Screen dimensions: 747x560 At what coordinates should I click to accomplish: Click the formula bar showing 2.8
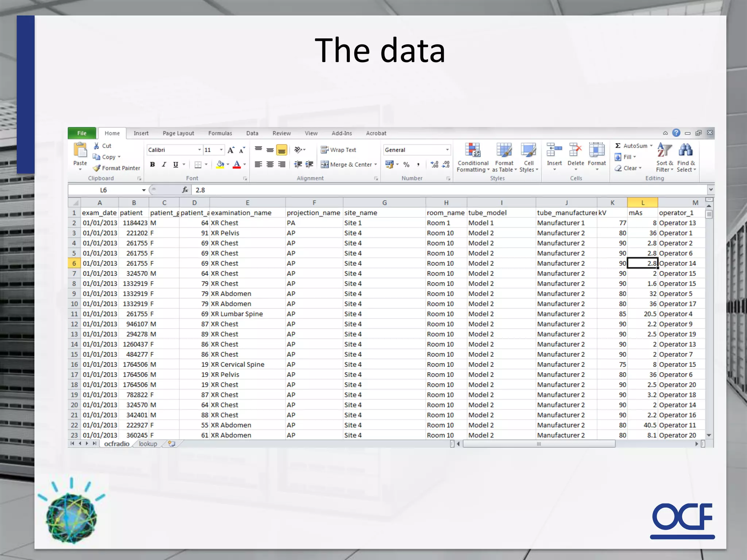pyautogui.click(x=450, y=190)
